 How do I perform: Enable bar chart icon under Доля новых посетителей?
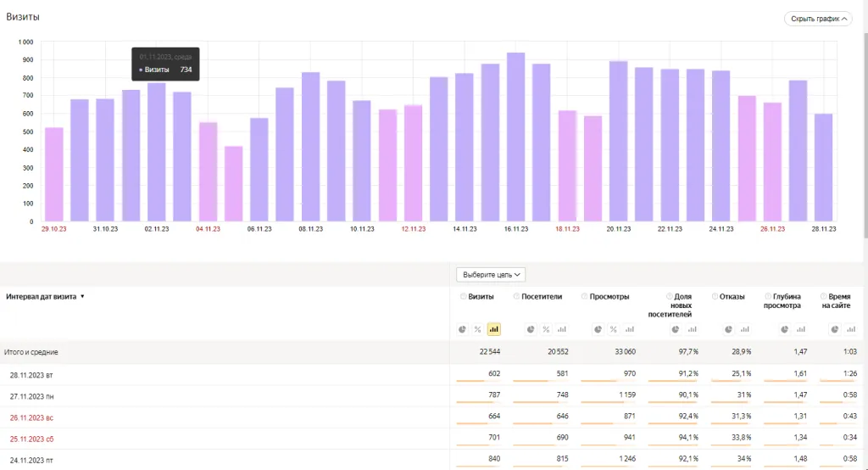692,329
